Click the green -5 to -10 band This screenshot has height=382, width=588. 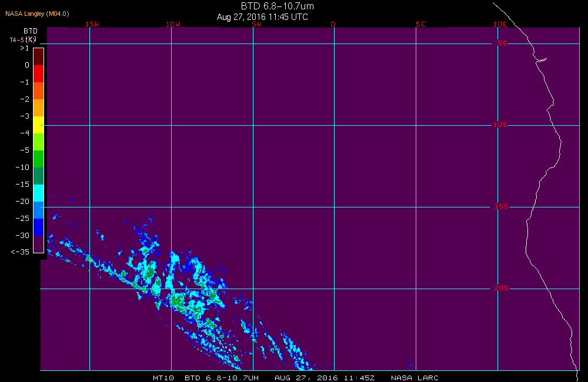click(x=39, y=159)
